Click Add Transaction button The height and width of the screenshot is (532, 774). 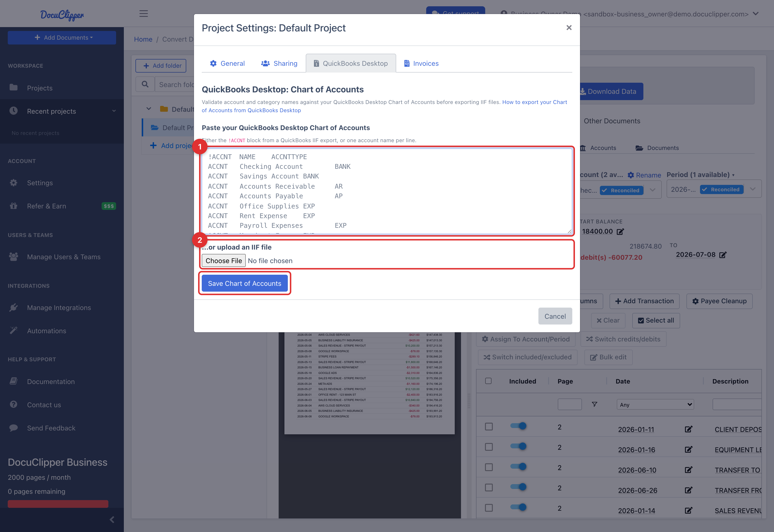point(644,301)
